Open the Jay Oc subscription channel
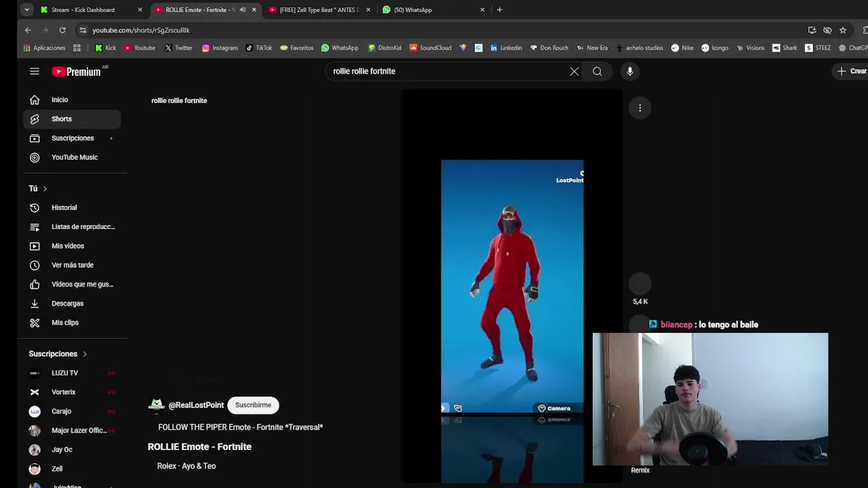The width and height of the screenshot is (868, 488). tap(72, 449)
